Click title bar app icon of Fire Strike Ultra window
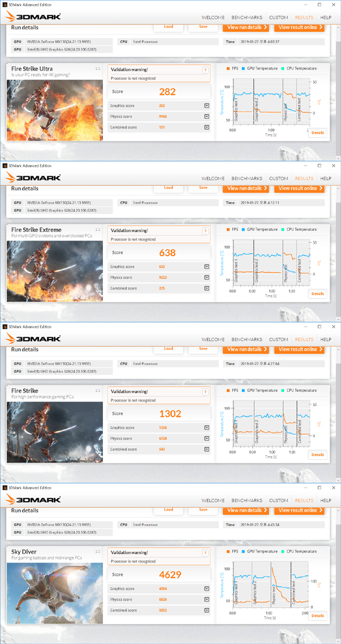341x644 pixels. (x=5, y=5)
